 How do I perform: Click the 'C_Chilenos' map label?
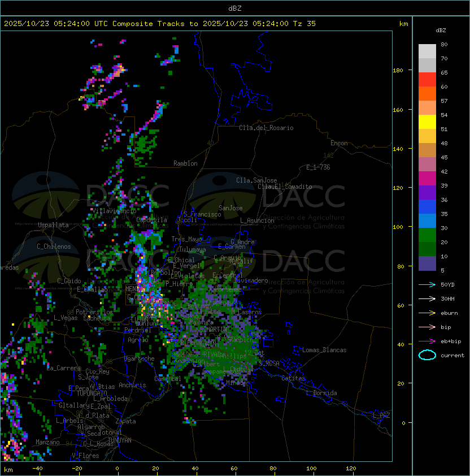(x=54, y=246)
